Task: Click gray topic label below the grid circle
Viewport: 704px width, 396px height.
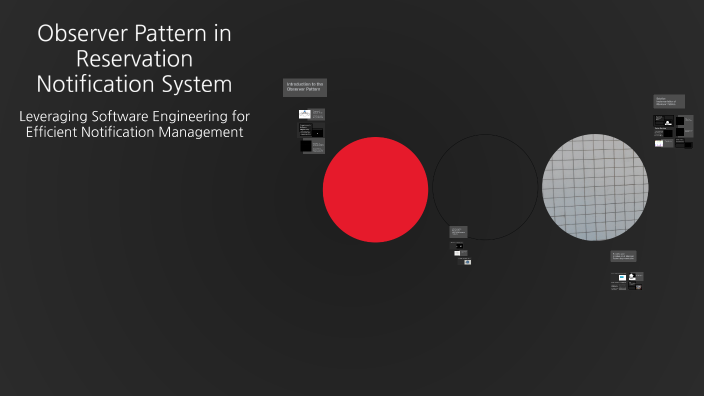Action: (x=623, y=256)
